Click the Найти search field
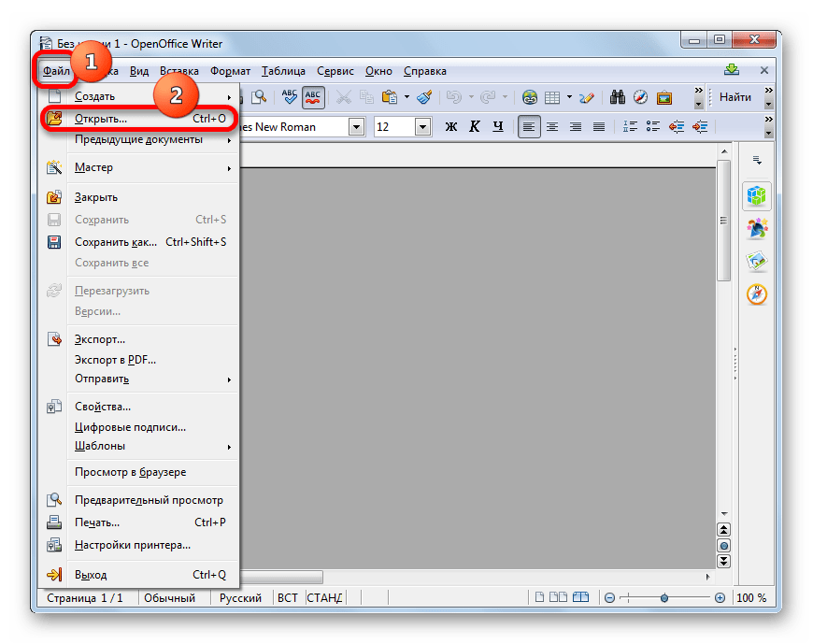 tap(735, 97)
